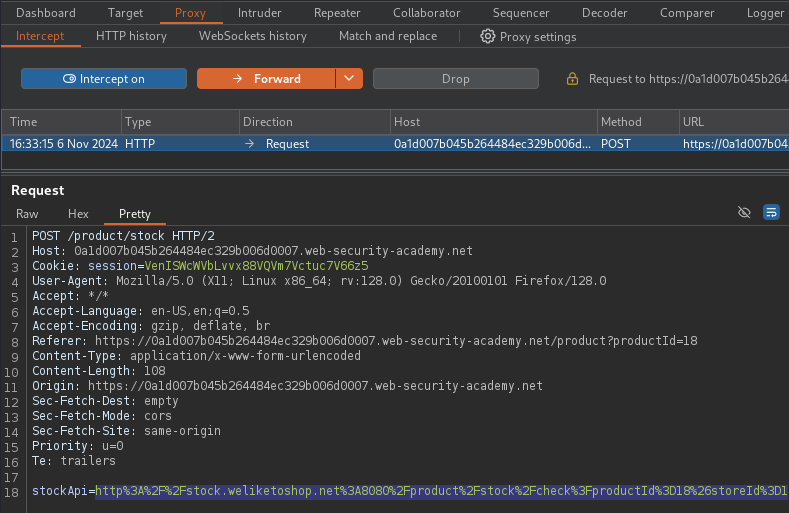Click the Proxy settings gear icon

click(x=488, y=36)
